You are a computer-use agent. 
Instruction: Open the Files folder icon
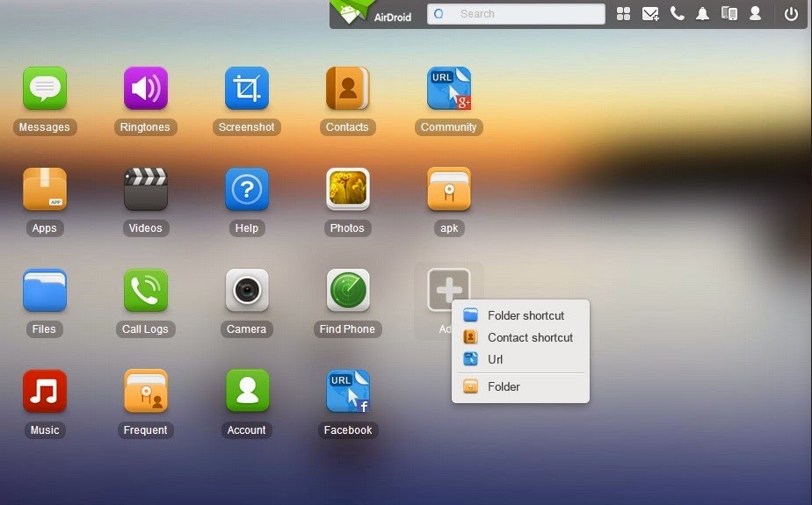tap(45, 290)
